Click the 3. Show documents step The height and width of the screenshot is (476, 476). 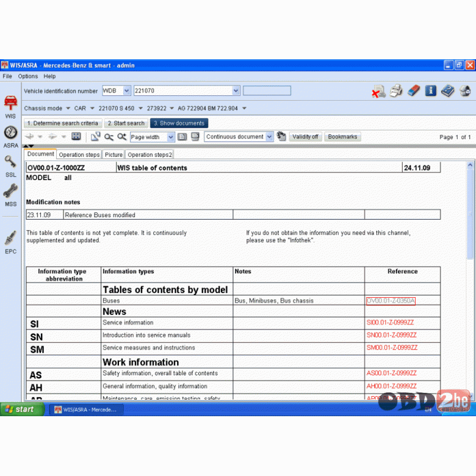179,123
